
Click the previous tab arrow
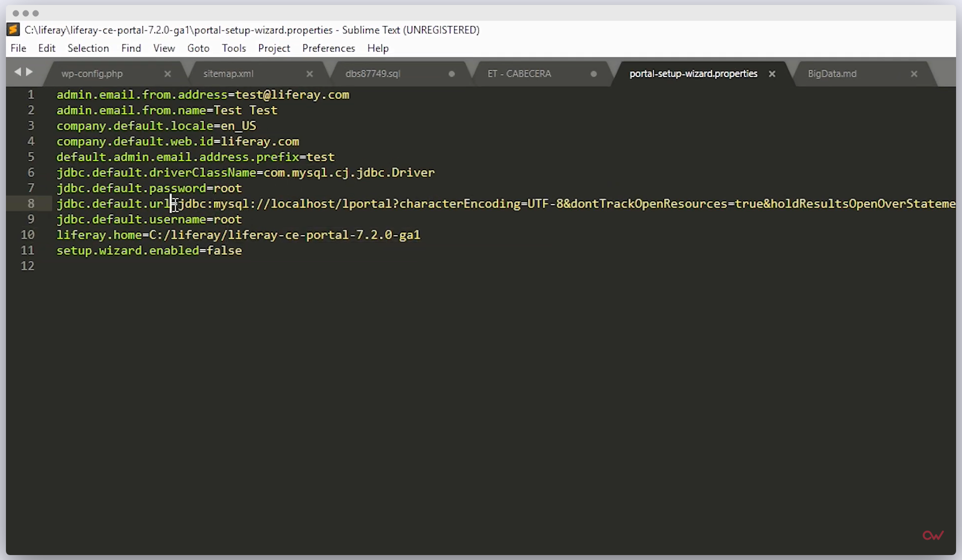18,72
